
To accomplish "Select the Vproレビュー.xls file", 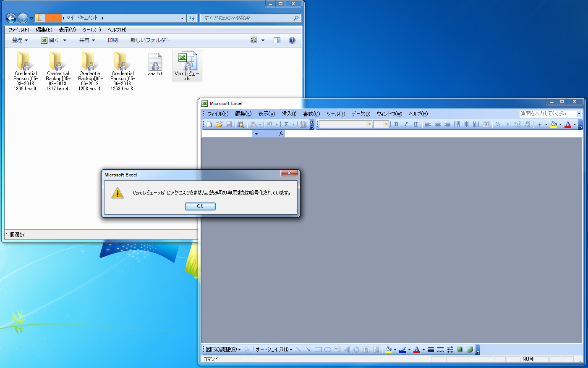I will coord(188,66).
